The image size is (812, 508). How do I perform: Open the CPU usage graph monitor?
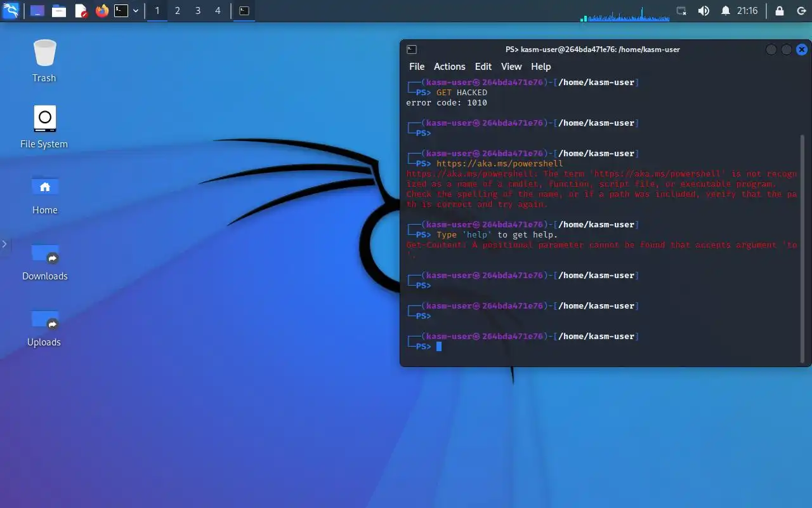pyautogui.click(x=625, y=13)
